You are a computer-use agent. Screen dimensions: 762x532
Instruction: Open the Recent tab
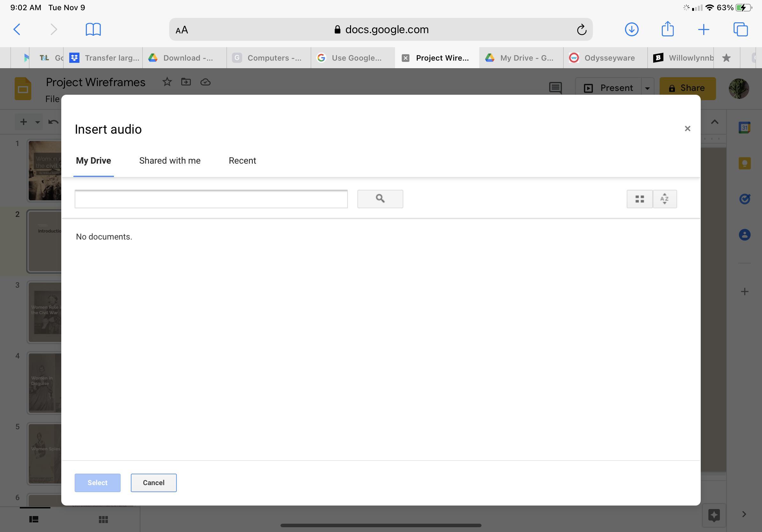point(242,161)
